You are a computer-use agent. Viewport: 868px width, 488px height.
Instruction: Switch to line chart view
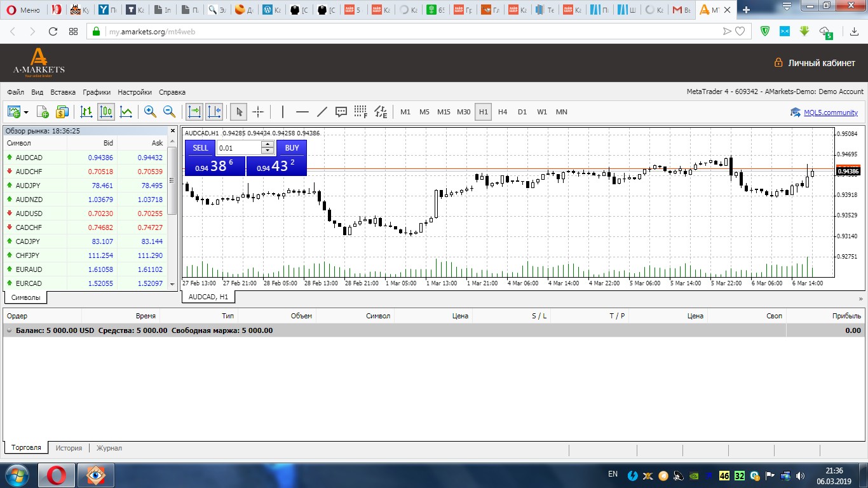tap(126, 112)
